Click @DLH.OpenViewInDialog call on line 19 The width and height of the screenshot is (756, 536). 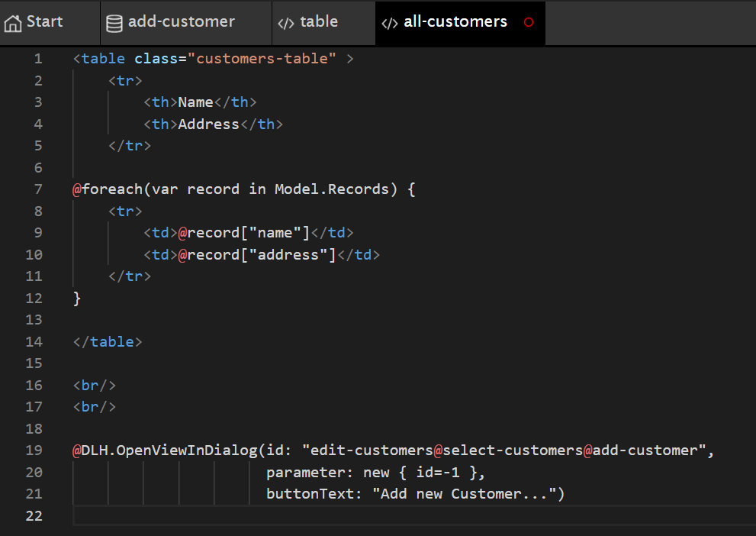(165, 450)
